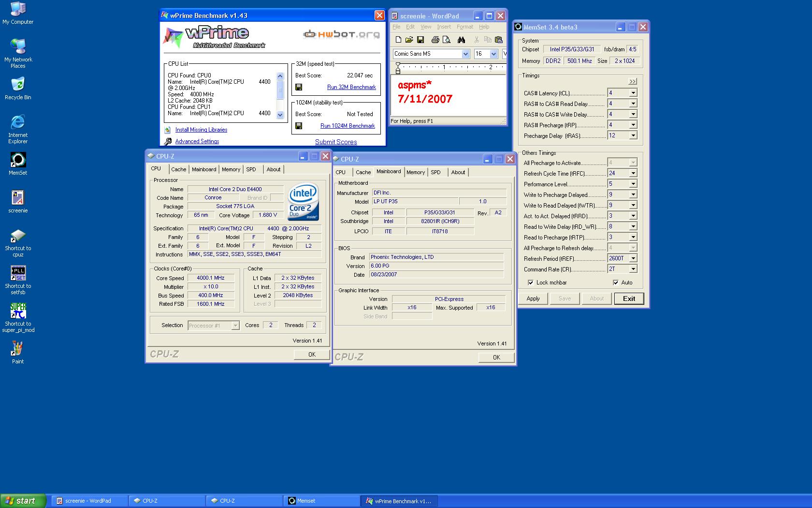Select the MemSet desktop icon
The width and height of the screenshot is (812, 508).
coord(18,164)
